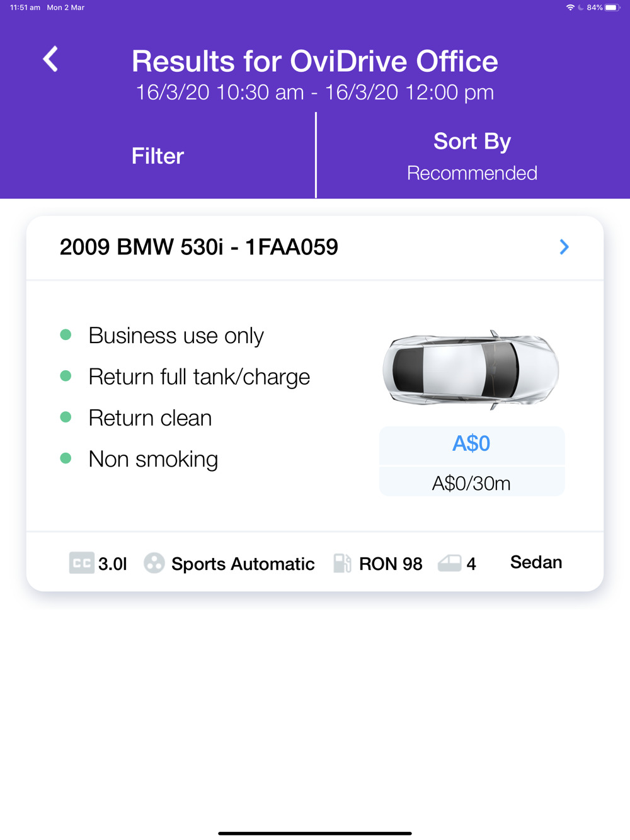630x840 pixels.
Task: Tap the green bullet beside Business use only
Action: pos(66,335)
